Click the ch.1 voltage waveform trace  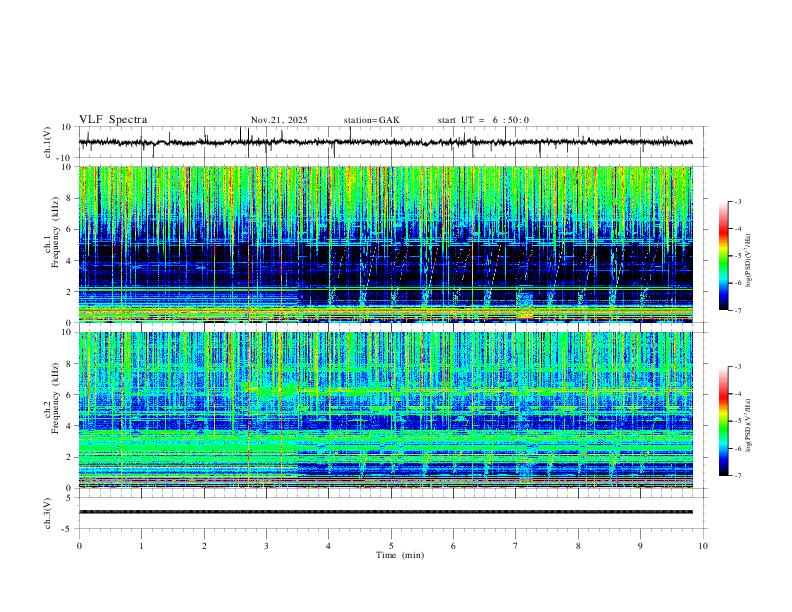click(385, 142)
